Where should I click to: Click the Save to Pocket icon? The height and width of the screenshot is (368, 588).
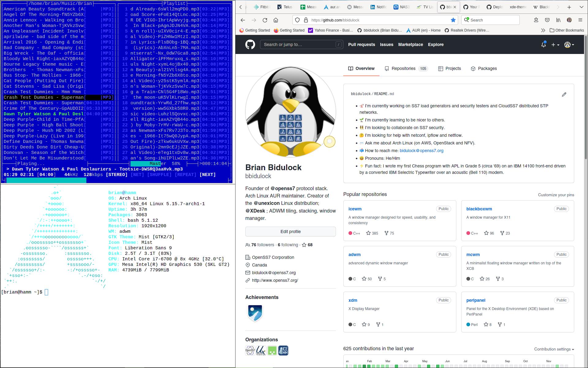click(547, 20)
